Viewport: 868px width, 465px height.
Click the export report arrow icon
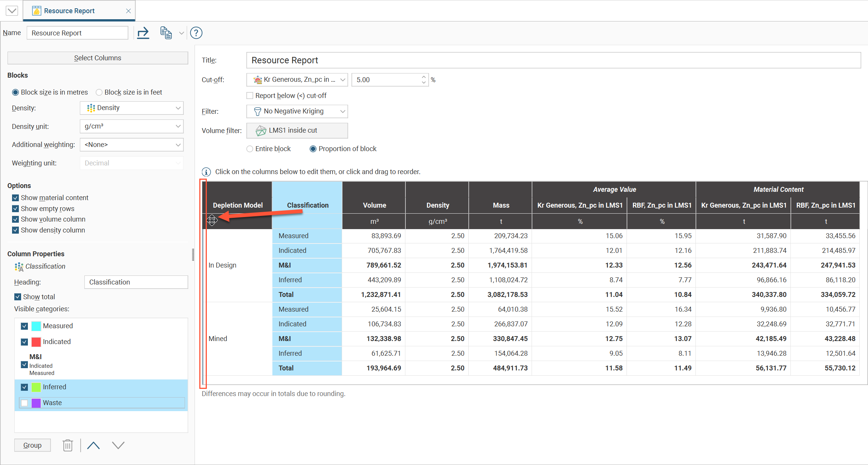click(x=143, y=33)
